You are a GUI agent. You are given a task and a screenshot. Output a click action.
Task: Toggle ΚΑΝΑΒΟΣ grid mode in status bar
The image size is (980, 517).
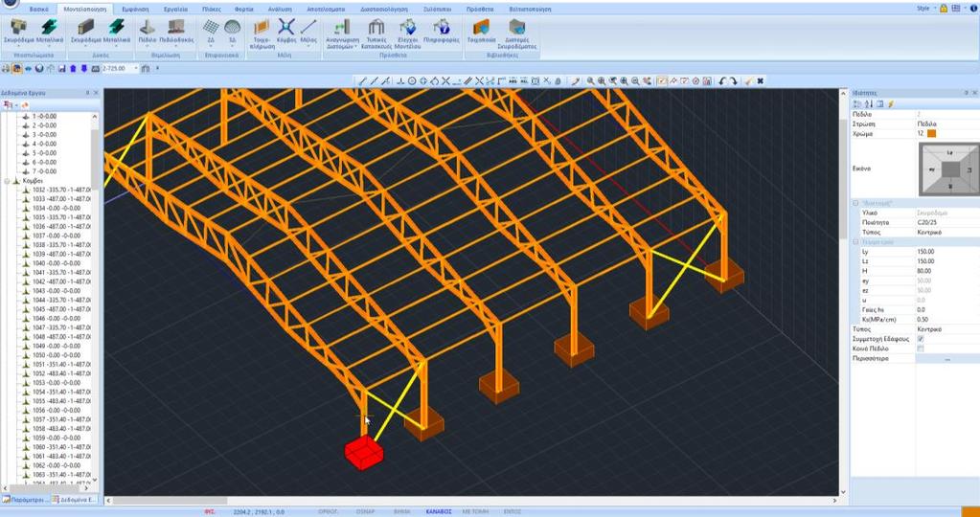click(439, 511)
